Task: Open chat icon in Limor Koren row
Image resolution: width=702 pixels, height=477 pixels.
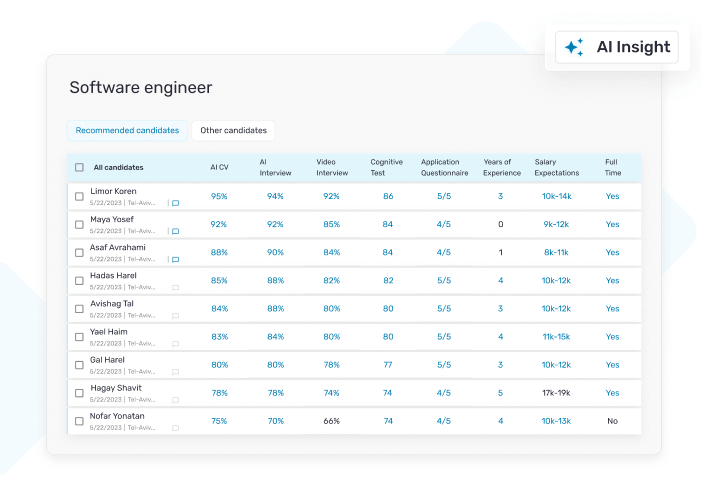Action: (x=176, y=203)
